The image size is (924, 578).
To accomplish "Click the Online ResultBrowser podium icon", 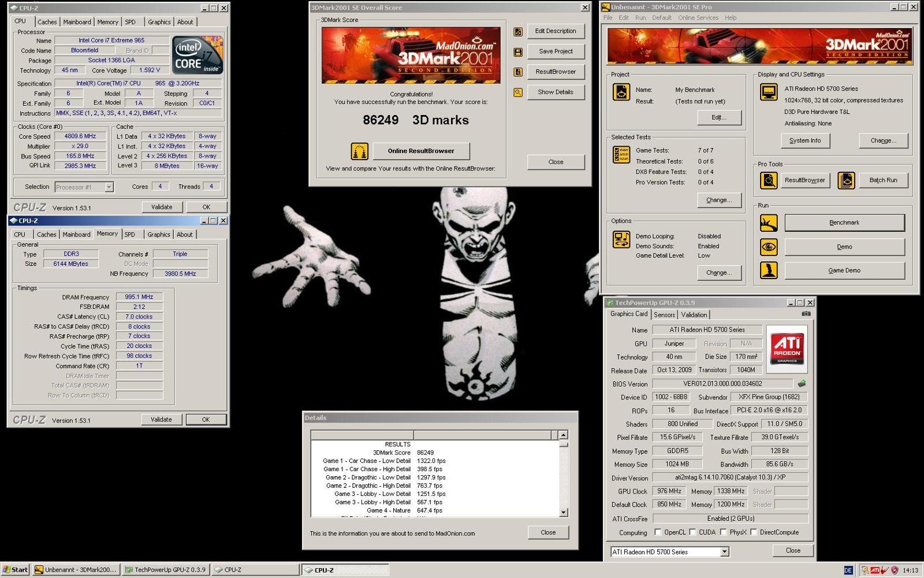I will (359, 151).
